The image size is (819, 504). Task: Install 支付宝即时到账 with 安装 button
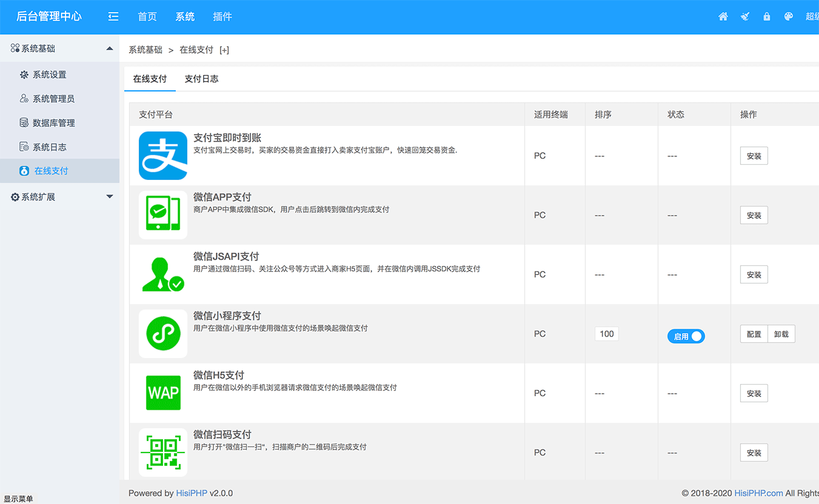[x=754, y=156]
